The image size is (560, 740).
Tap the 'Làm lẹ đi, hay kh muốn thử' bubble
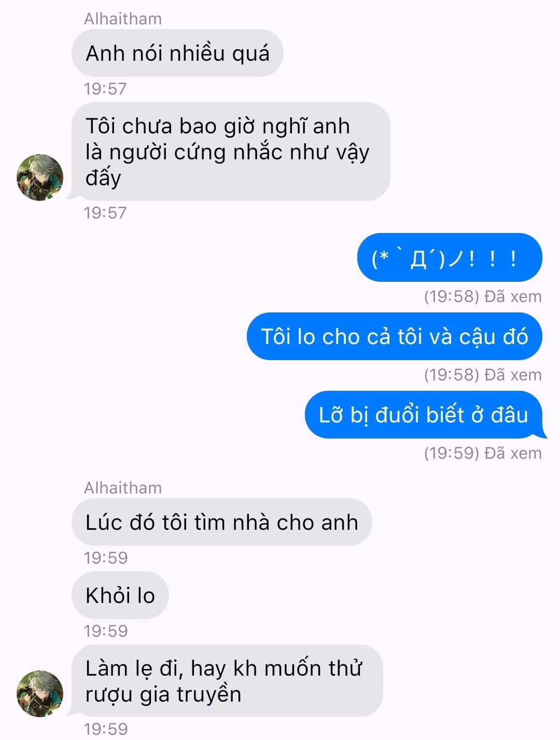click(227, 681)
